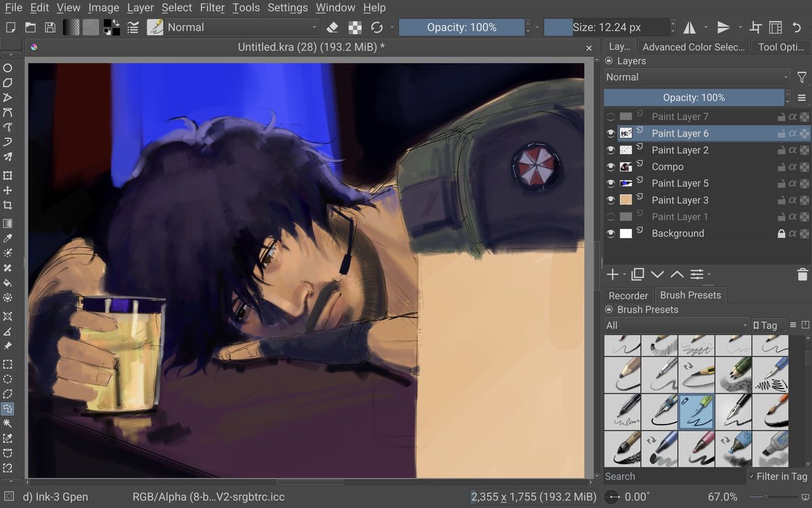Open the Settings menu
The height and width of the screenshot is (508, 812).
point(288,8)
